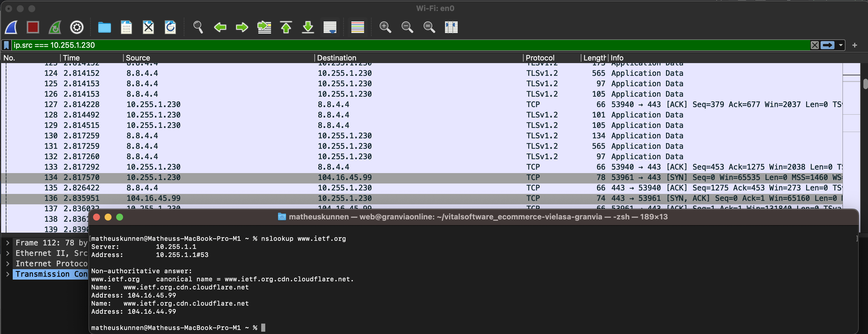The width and height of the screenshot is (868, 334).
Task: Open the display filter history dropdown
Action: 841,45
